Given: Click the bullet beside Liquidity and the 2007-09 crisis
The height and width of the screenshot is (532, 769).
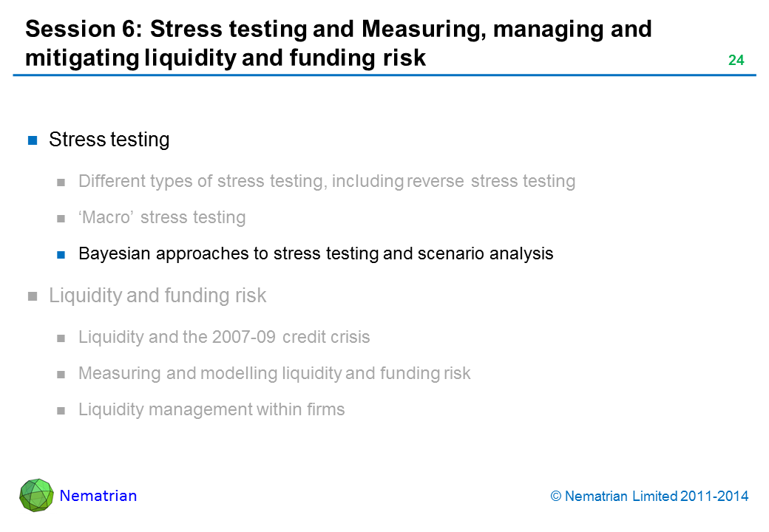Looking at the screenshot, I should 62,338.
